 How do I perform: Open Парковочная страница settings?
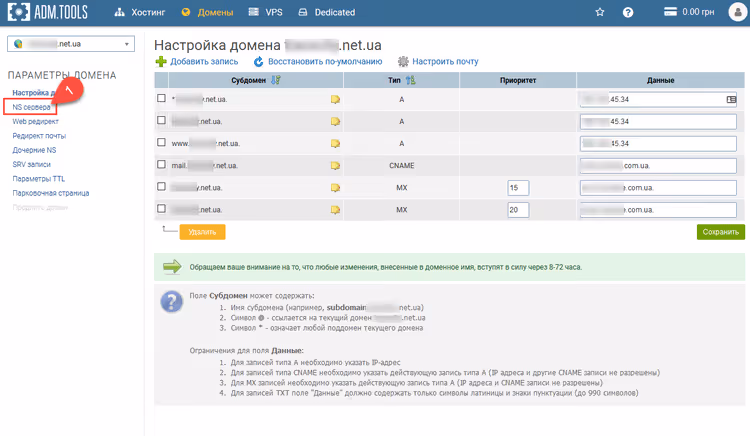pyautogui.click(x=51, y=193)
